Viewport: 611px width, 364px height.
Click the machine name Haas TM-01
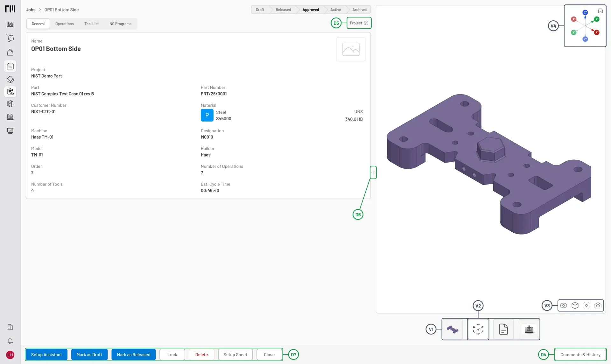click(x=42, y=137)
